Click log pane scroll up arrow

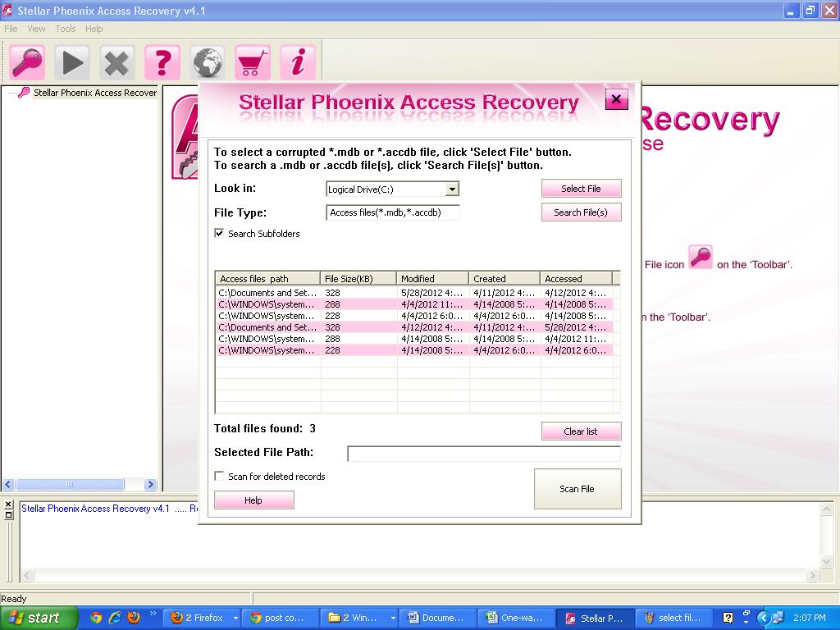(x=826, y=509)
